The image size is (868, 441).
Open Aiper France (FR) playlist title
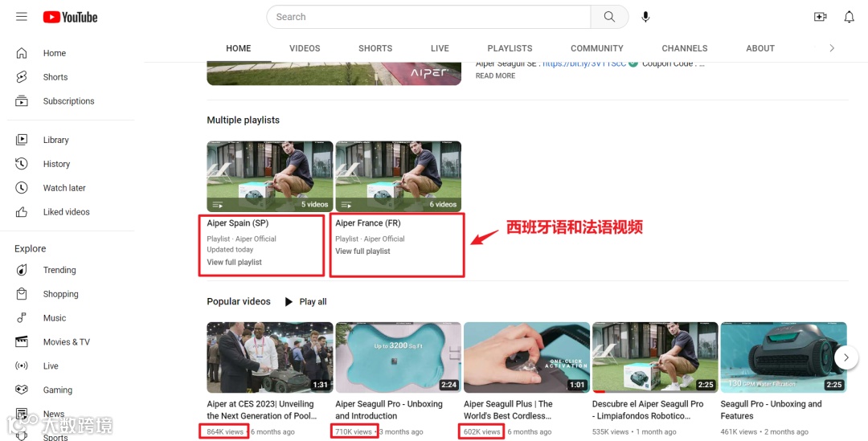[368, 223]
